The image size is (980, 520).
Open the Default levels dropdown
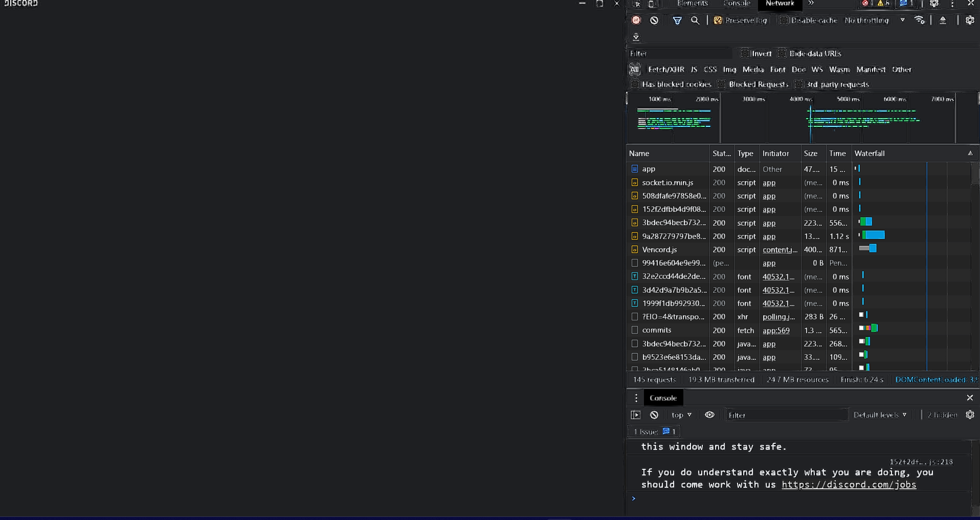pyautogui.click(x=880, y=415)
